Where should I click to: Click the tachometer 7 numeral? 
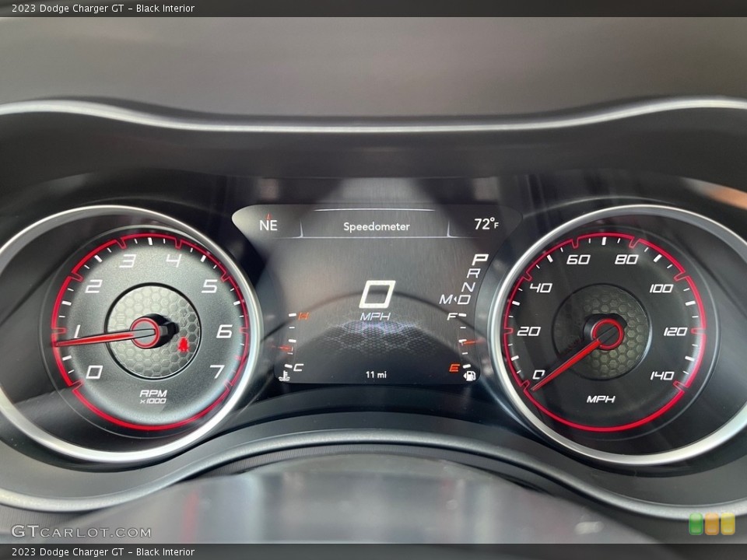(217, 371)
